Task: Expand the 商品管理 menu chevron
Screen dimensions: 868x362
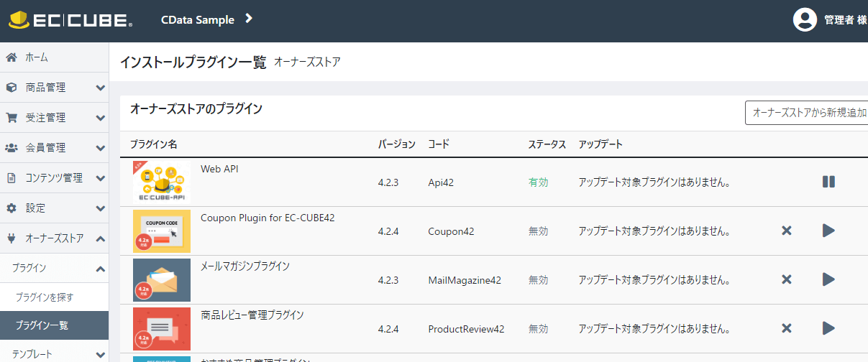Action: pyautogui.click(x=100, y=88)
